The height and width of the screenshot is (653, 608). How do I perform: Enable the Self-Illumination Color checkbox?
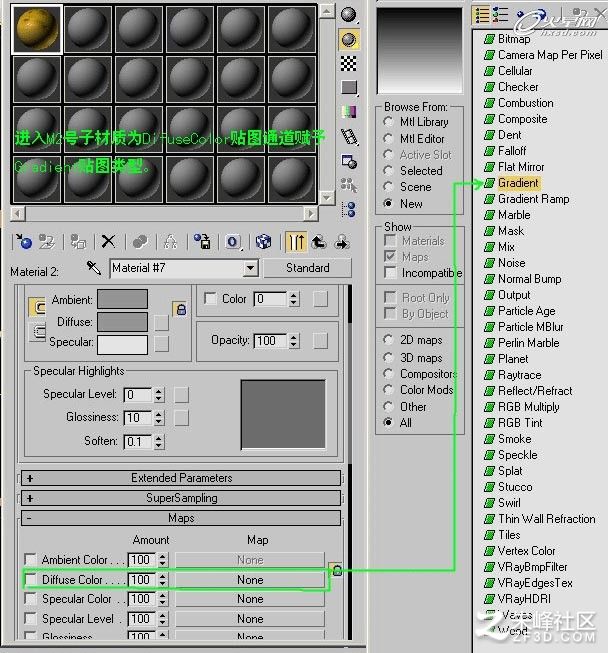pyautogui.click(x=210, y=298)
